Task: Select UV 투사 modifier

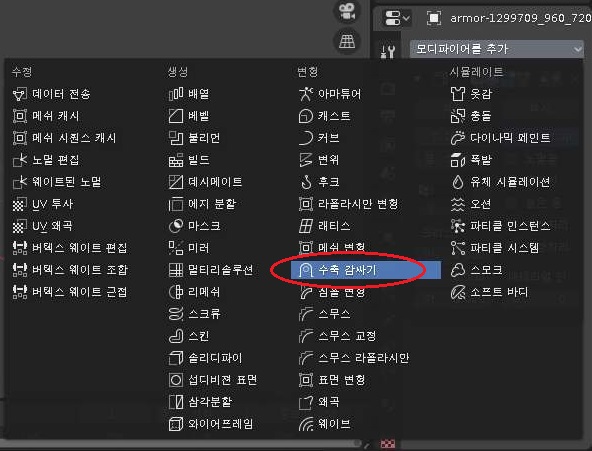Action: (43, 204)
